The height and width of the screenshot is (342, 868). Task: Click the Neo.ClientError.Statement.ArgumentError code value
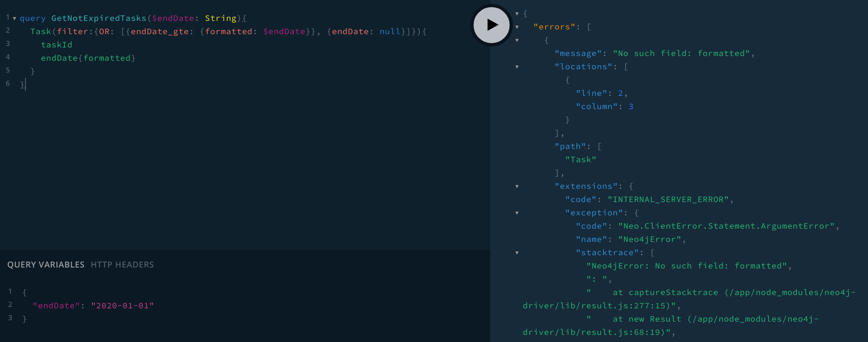click(x=727, y=226)
